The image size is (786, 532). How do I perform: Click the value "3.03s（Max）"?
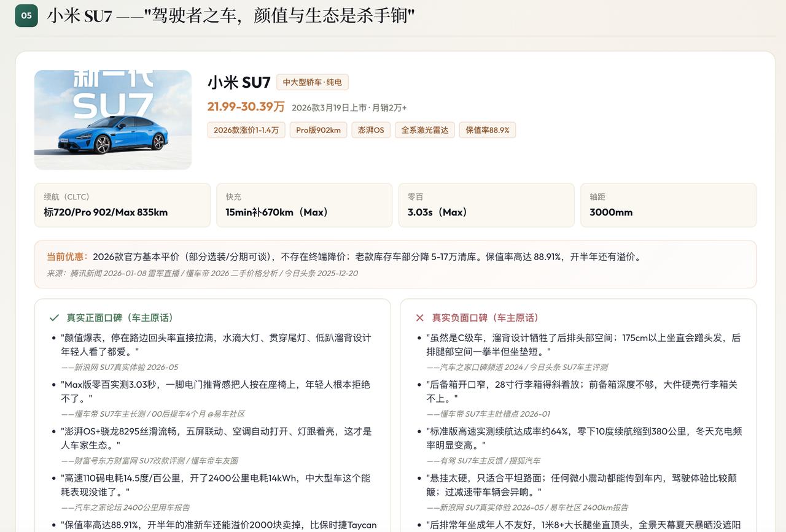[438, 212]
